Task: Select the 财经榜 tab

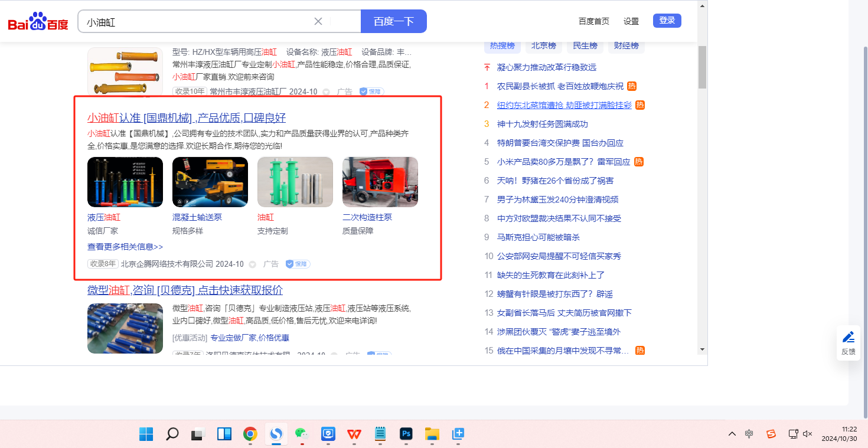Action: coord(626,45)
